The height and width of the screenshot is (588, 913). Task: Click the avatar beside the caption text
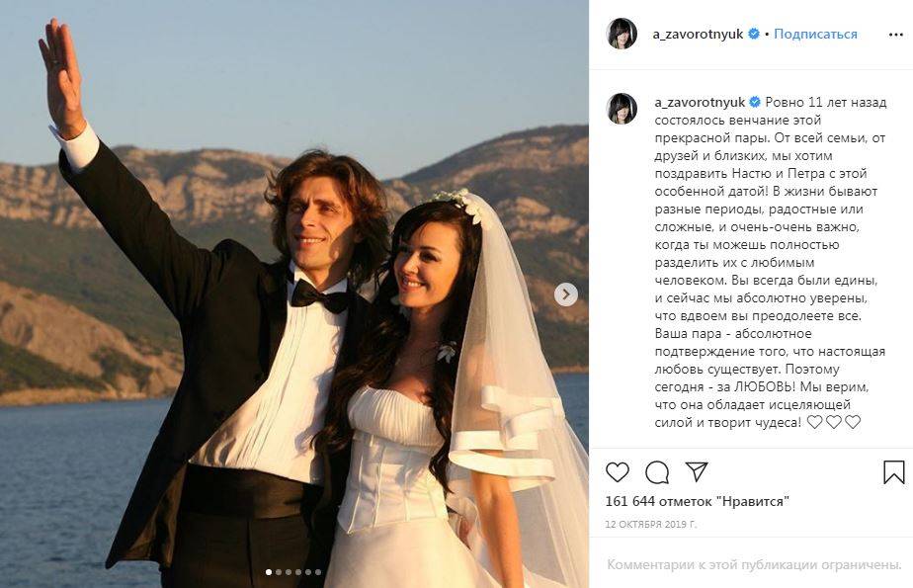622,109
